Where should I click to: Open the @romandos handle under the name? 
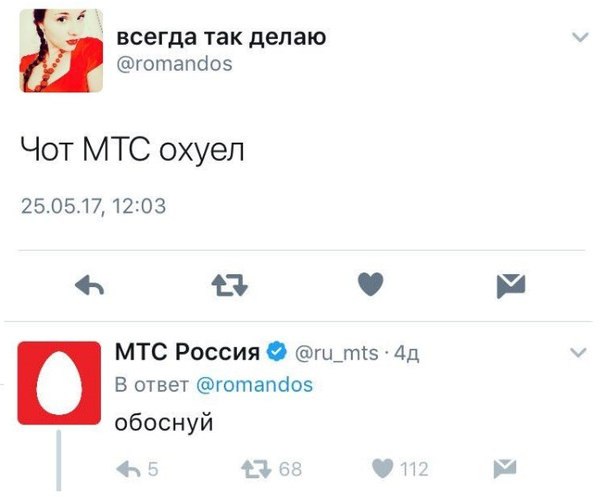(x=174, y=64)
